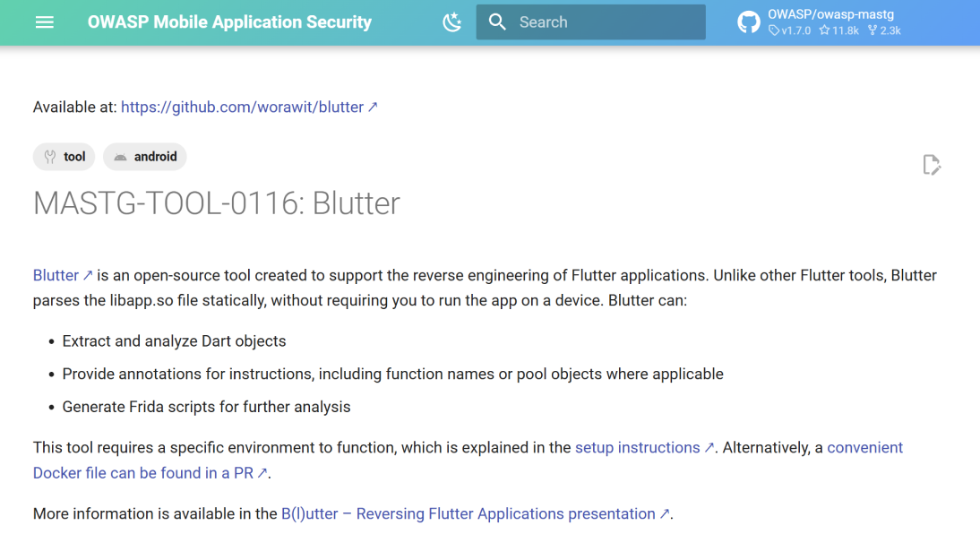The image size is (980, 560).
Task: Click the wrench icon in the tool tag
Action: click(x=50, y=157)
